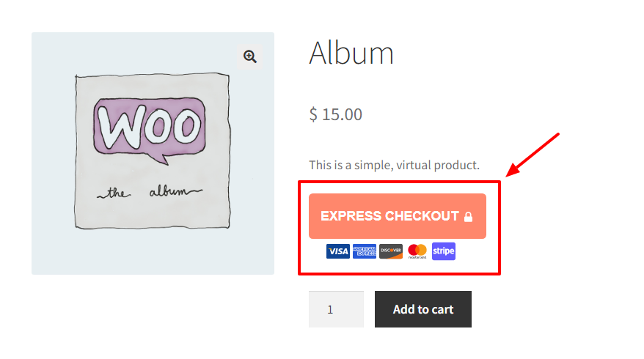The height and width of the screenshot is (359, 644).
Task: Click the American Express card icon
Action: 365,251
